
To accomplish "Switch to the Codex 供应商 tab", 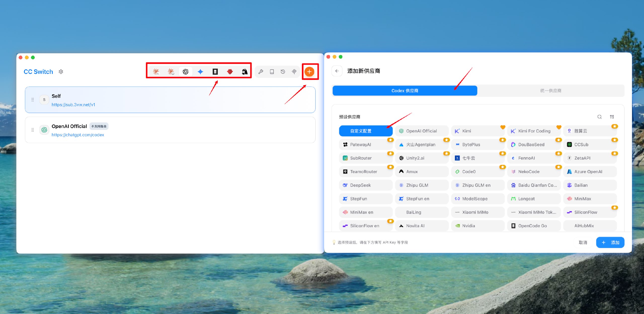I will pyautogui.click(x=405, y=91).
